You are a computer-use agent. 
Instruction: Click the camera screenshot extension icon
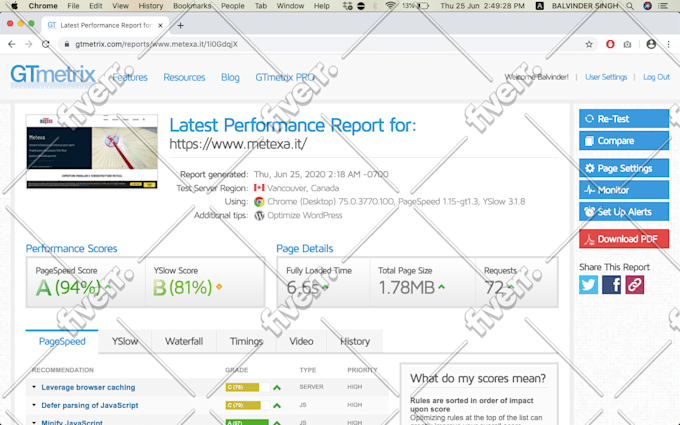click(x=627, y=44)
